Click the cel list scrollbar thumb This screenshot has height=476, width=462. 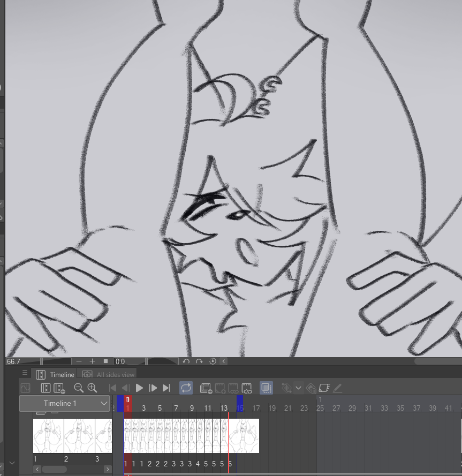point(54,470)
